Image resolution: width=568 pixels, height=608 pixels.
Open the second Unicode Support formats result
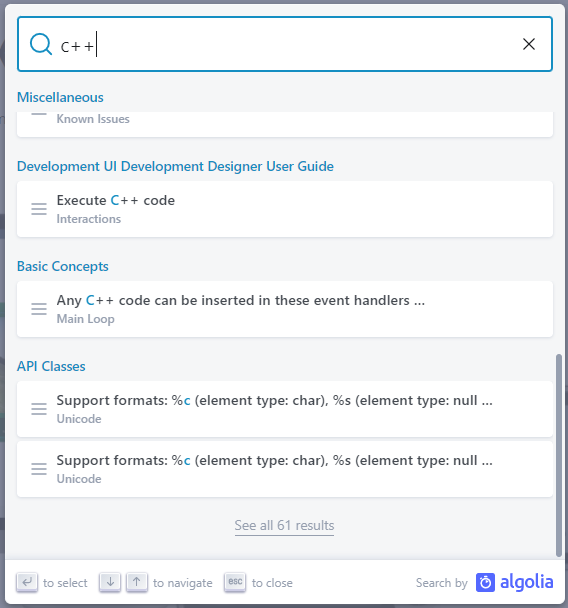285,469
